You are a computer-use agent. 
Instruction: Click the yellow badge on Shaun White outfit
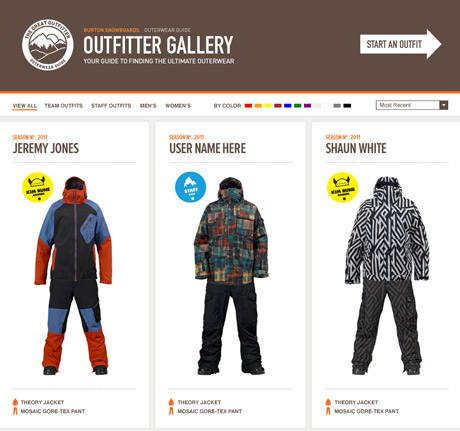(343, 187)
